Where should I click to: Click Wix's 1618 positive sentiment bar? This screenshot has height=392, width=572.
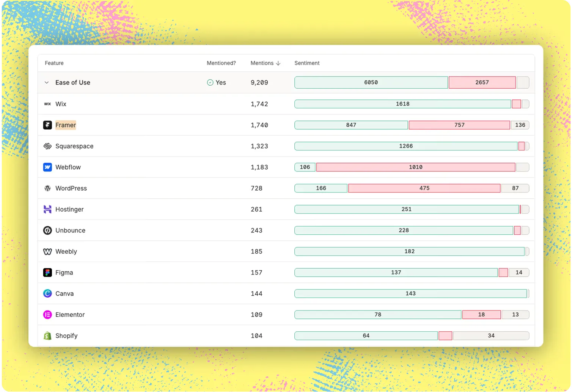click(403, 104)
